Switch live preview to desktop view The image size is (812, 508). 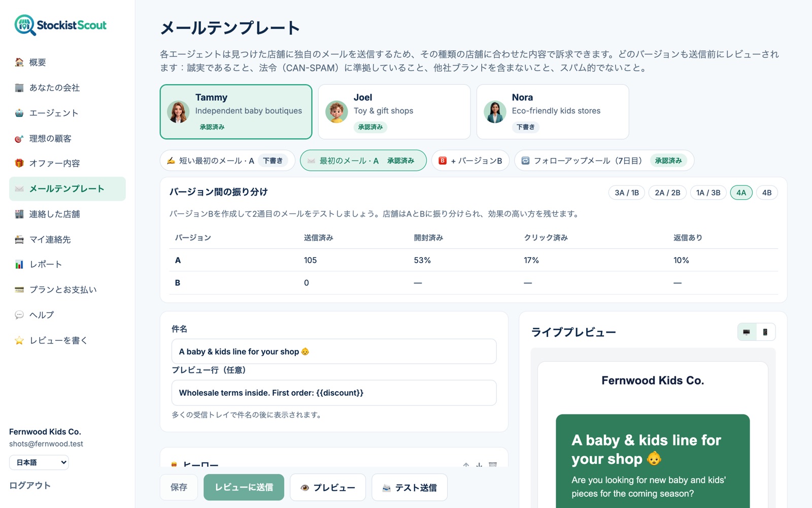747,332
